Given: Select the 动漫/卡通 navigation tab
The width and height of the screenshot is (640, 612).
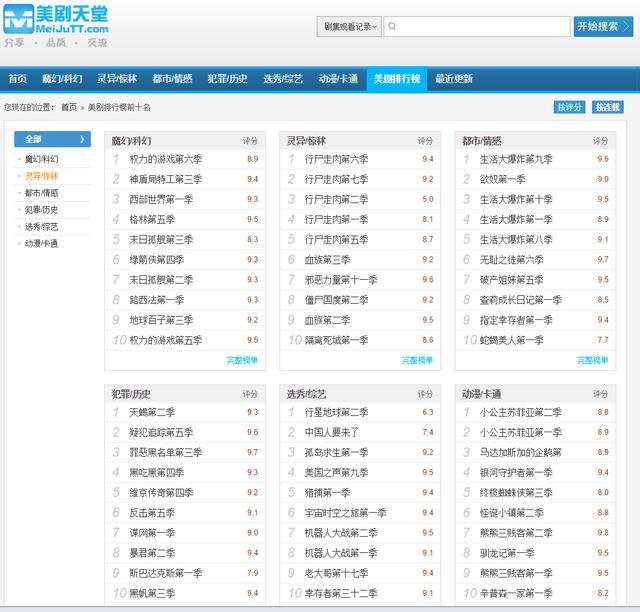Looking at the screenshot, I should [x=338, y=79].
